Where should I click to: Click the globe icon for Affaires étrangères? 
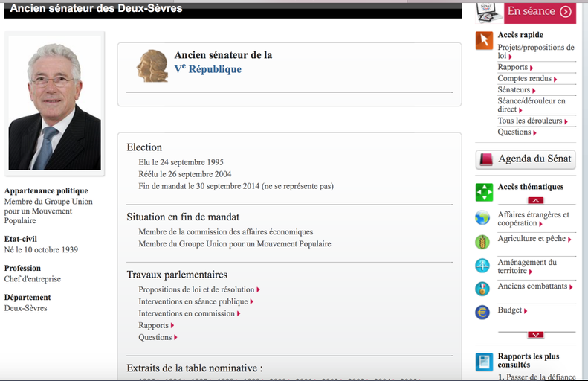482,218
